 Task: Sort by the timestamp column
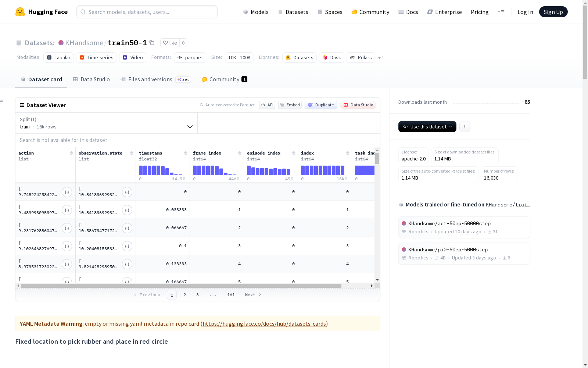(x=186, y=153)
